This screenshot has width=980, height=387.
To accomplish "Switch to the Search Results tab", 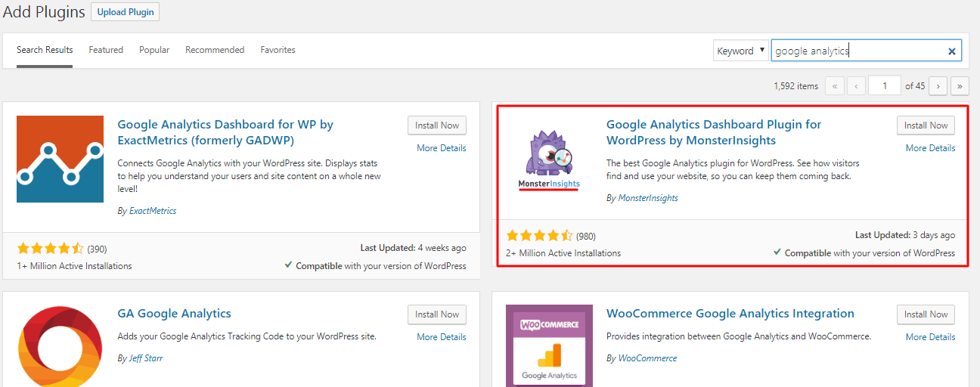I will pos(45,50).
